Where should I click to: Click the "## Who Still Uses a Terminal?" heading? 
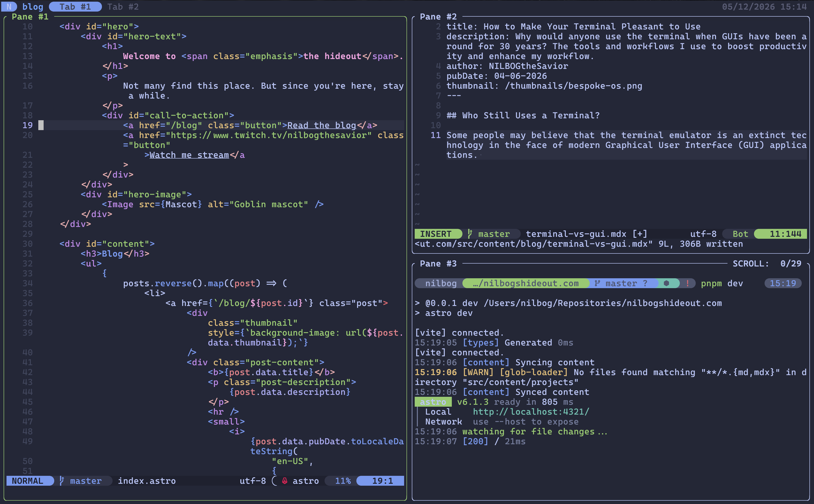click(523, 115)
